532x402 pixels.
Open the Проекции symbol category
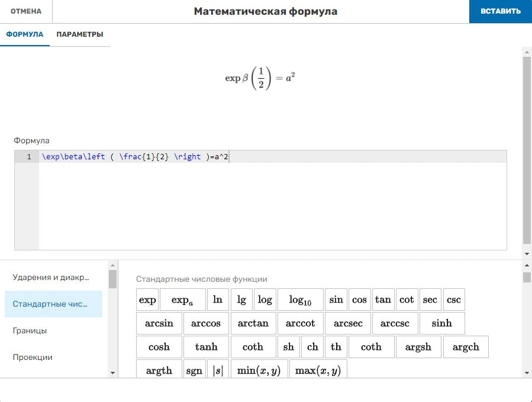[x=53, y=357]
